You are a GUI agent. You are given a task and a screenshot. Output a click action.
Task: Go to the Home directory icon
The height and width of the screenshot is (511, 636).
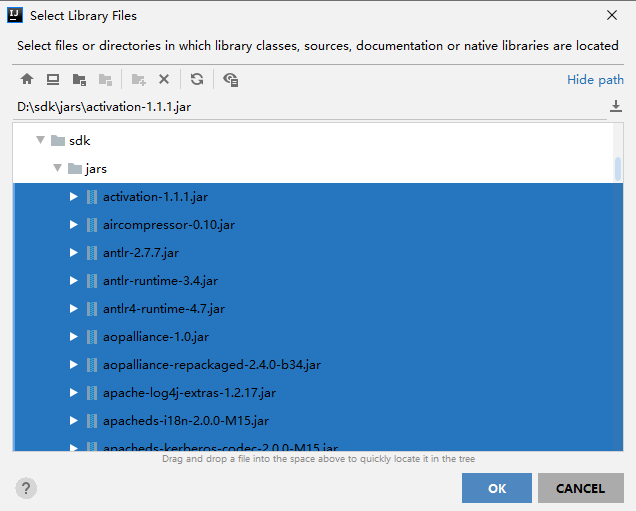click(27, 79)
